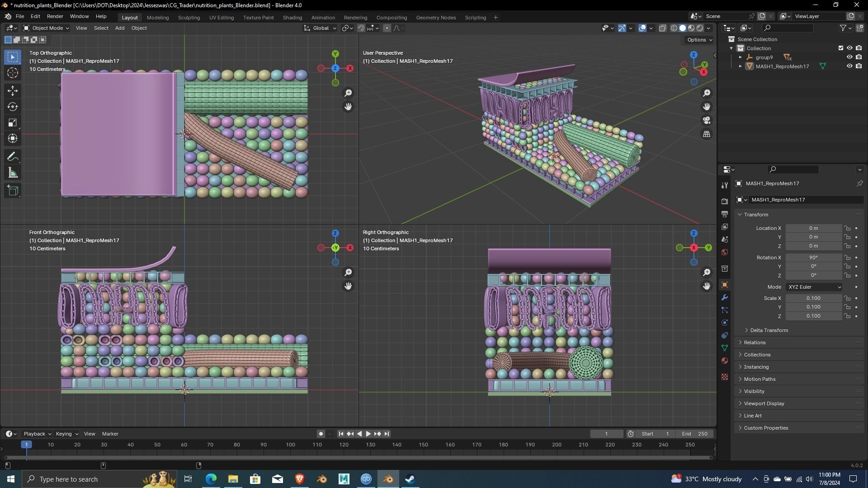Image resolution: width=868 pixels, height=488 pixels.
Task: Open the rotation Mode XYZ Euler dropdown
Action: pyautogui.click(x=814, y=287)
